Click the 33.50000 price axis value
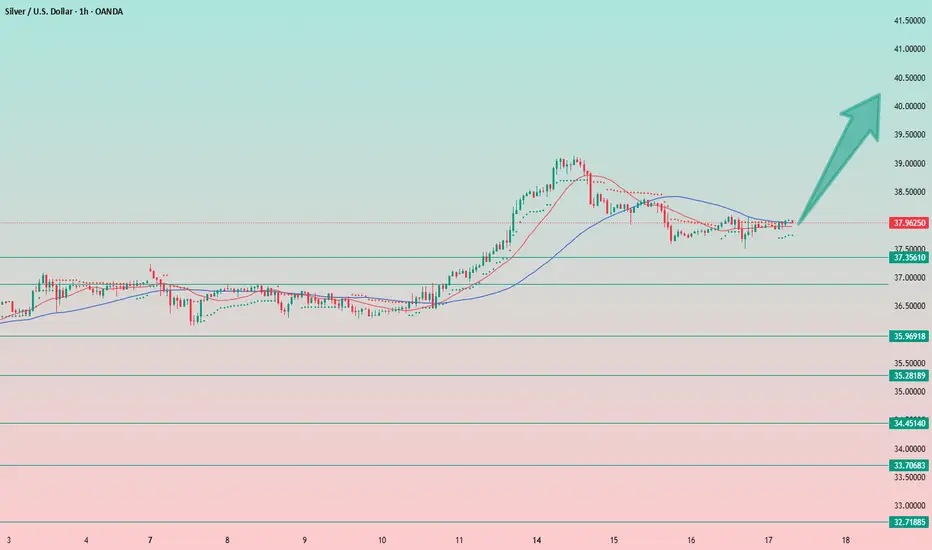This screenshot has height=550, width=932. coord(909,477)
